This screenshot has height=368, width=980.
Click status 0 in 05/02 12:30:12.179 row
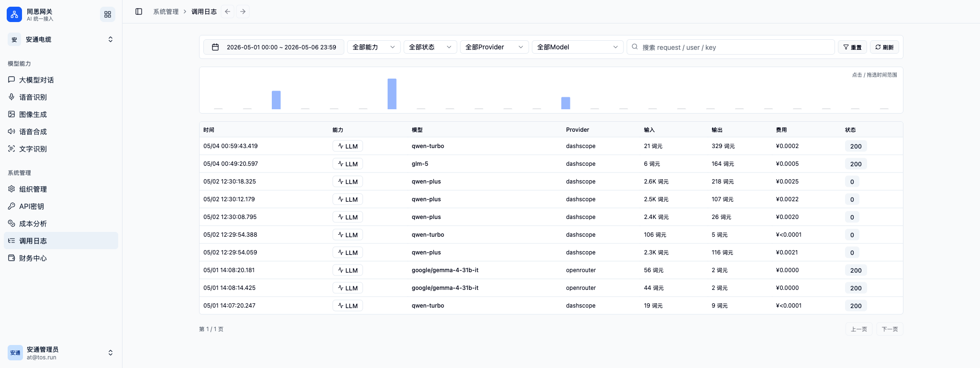[x=852, y=199]
